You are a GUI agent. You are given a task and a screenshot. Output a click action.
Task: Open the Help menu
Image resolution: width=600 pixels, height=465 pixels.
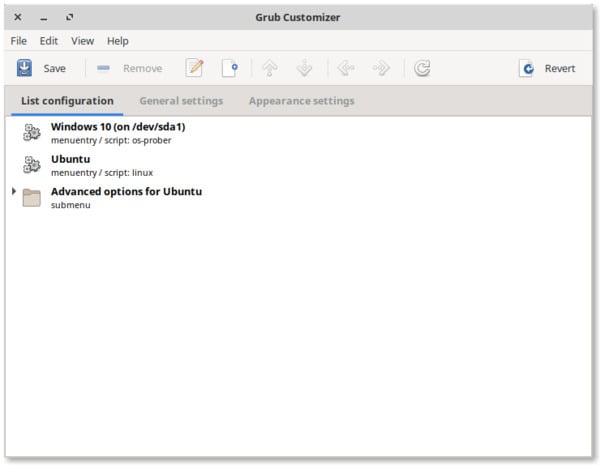pyautogui.click(x=118, y=41)
